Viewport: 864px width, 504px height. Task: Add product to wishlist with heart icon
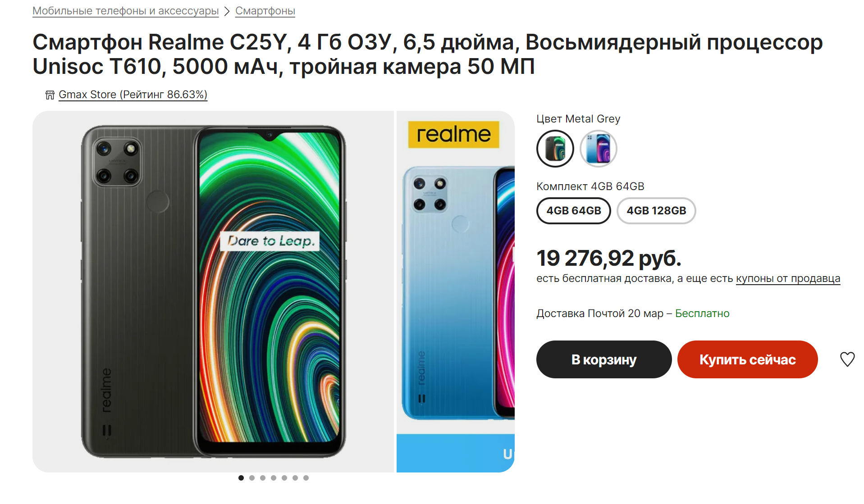847,359
